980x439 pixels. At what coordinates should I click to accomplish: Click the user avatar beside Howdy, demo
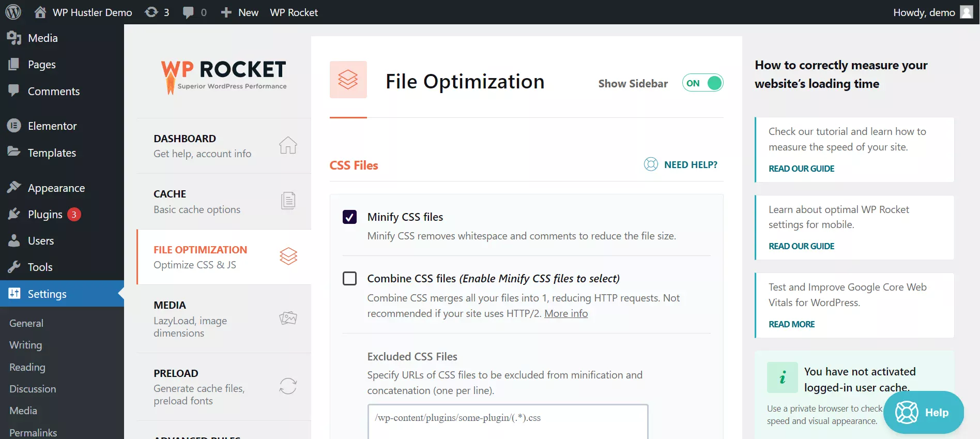point(967,12)
